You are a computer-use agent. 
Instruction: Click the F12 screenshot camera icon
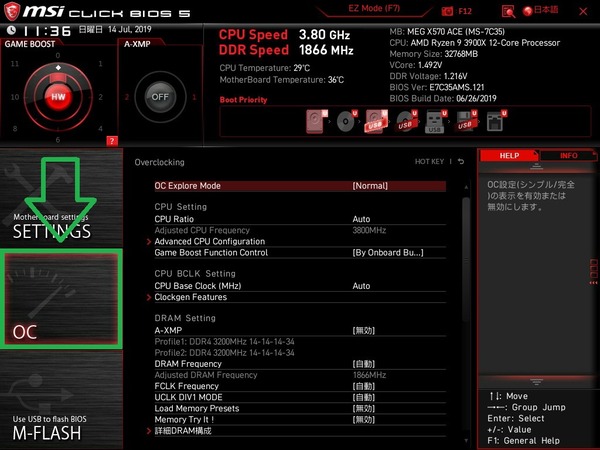pyautogui.click(x=447, y=11)
